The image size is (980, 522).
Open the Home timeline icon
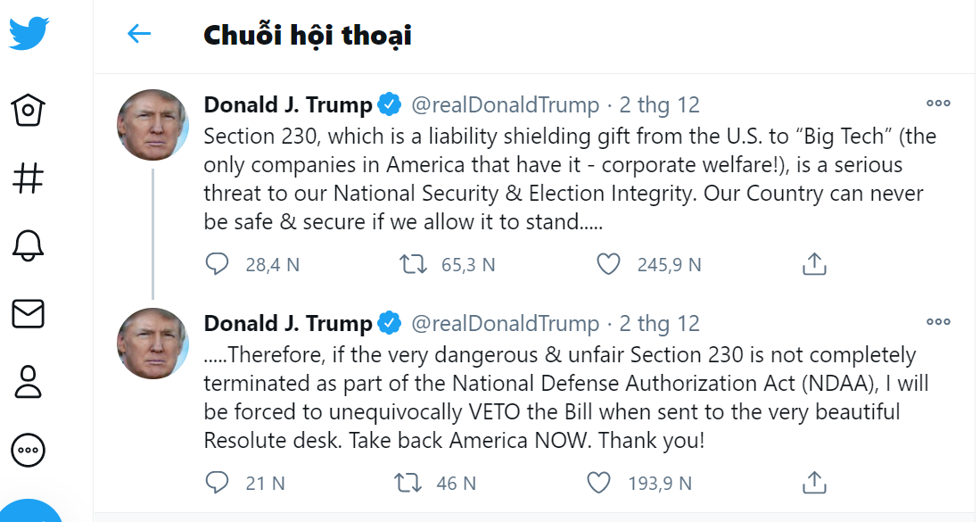(29, 111)
